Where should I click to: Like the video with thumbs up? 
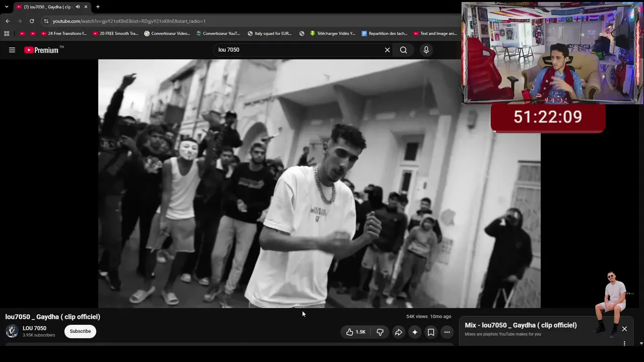356,332
